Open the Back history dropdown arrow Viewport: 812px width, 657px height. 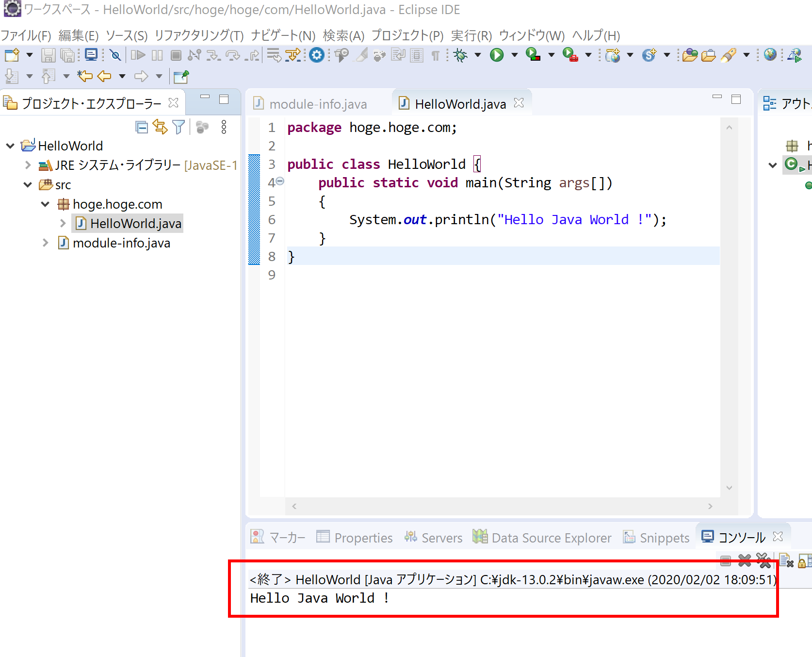122,76
